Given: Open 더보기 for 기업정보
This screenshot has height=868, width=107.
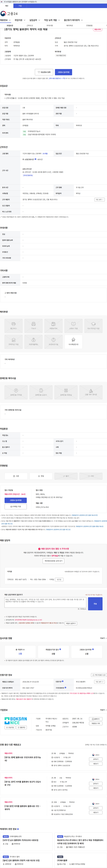Looking at the screenshot, I should coord(103,710).
